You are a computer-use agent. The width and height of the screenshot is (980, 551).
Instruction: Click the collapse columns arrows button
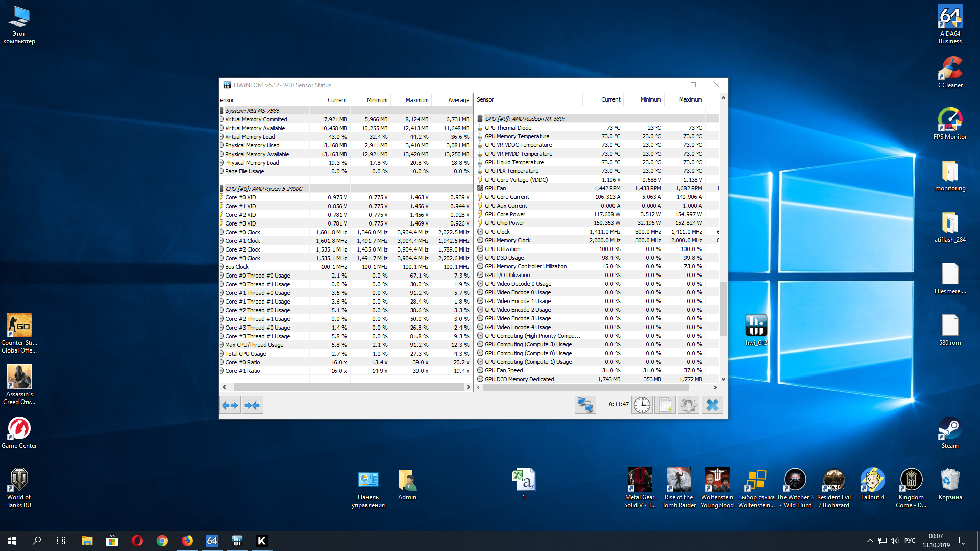[x=253, y=405]
